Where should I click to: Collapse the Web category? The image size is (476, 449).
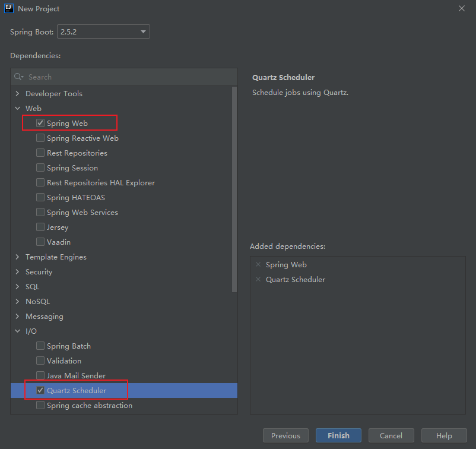[17, 109]
